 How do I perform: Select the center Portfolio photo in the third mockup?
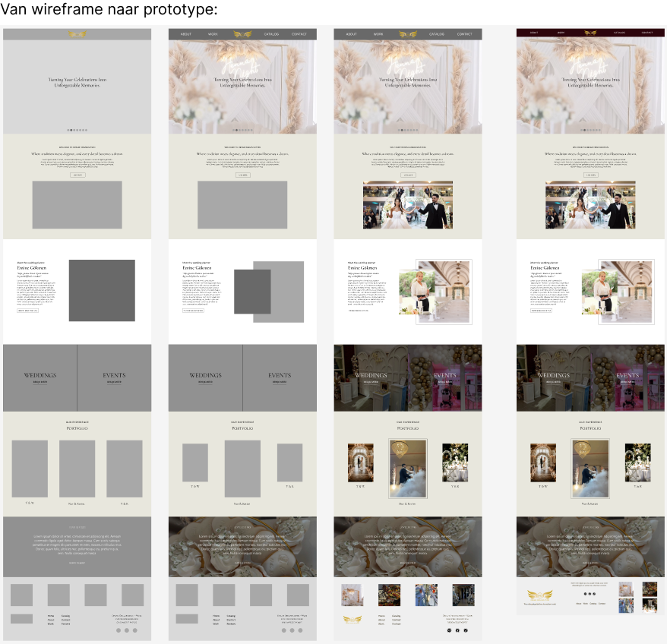coord(408,468)
